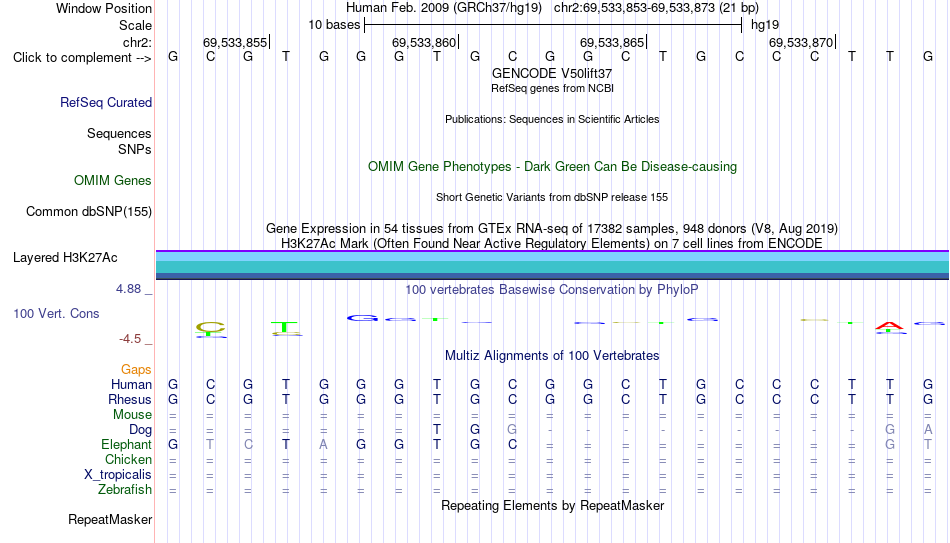
Task: Click the Gaps row label
Action: (136, 370)
